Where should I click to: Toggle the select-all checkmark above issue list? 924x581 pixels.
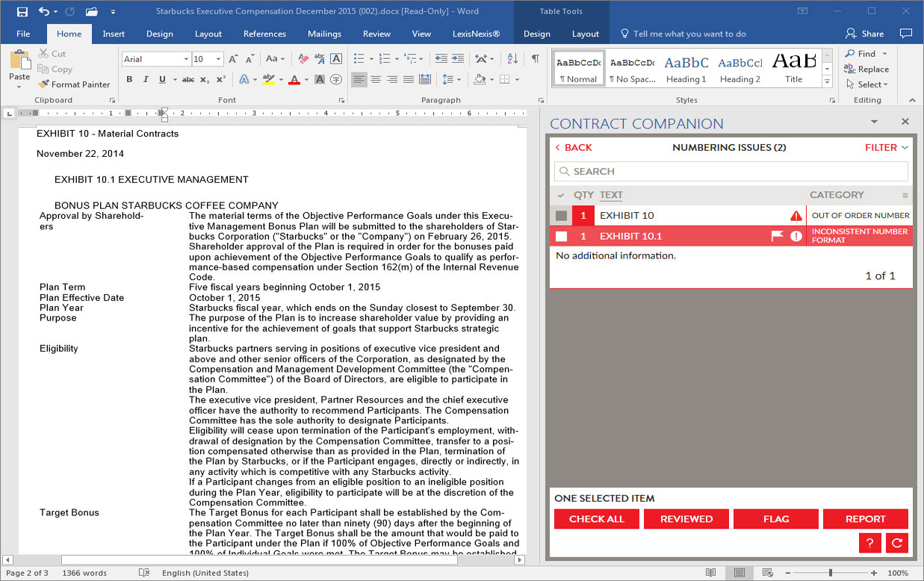[559, 195]
